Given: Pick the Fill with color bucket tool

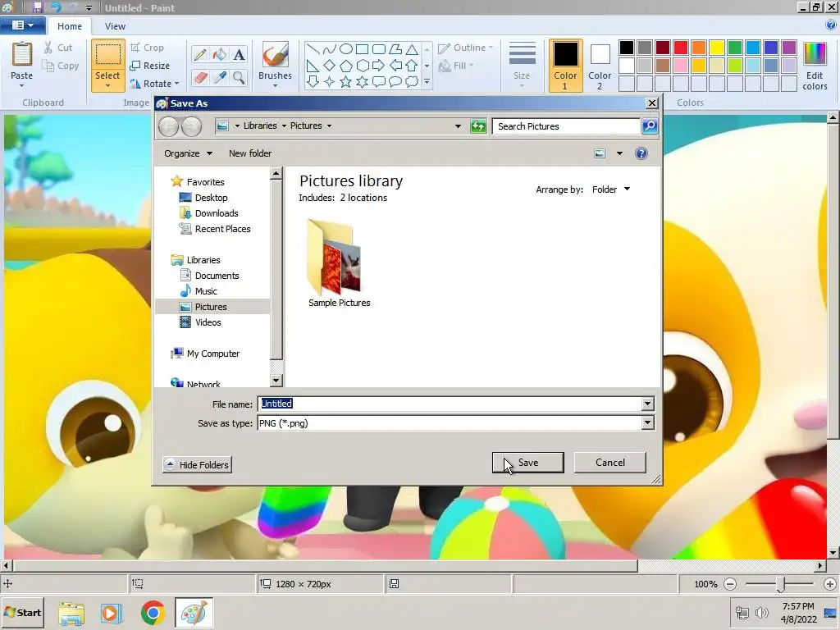Looking at the screenshot, I should click(219, 55).
